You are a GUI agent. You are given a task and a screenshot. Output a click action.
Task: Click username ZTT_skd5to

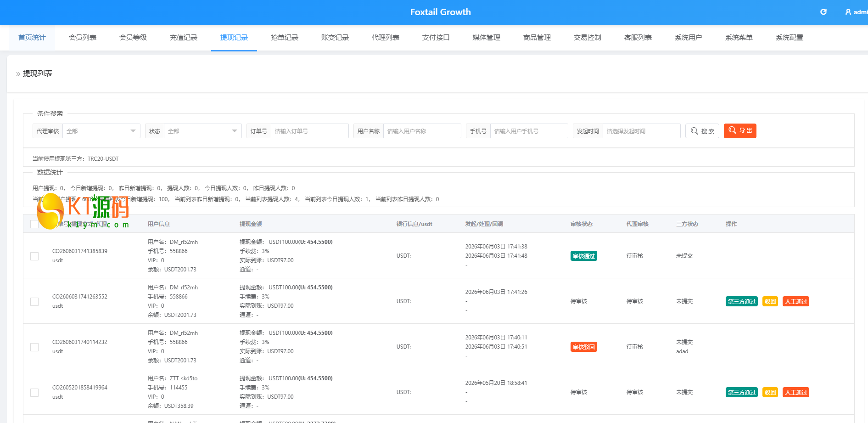point(184,378)
